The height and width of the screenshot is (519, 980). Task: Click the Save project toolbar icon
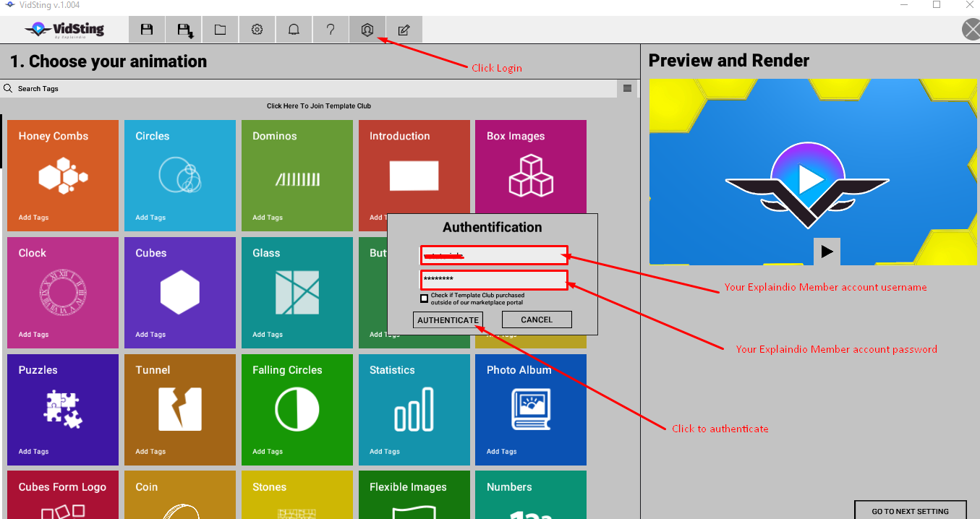click(147, 30)
